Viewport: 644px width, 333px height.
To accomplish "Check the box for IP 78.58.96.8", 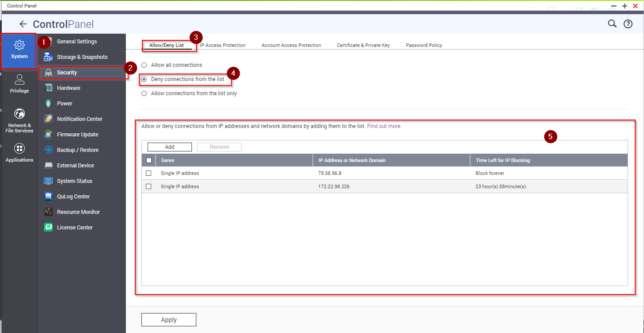I will click(x=148, y=173).
